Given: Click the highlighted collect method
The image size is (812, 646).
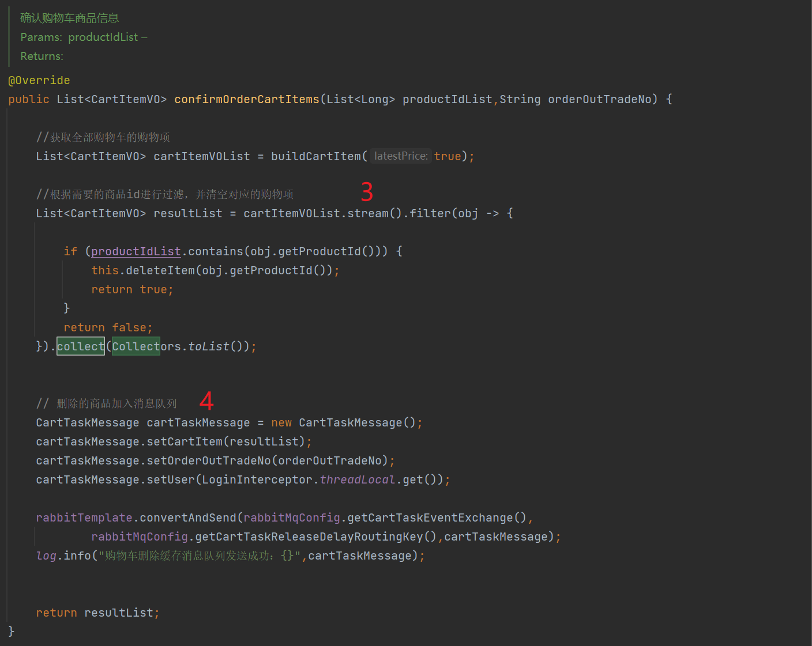Looking at the screenshot, I should coord(81,346).
